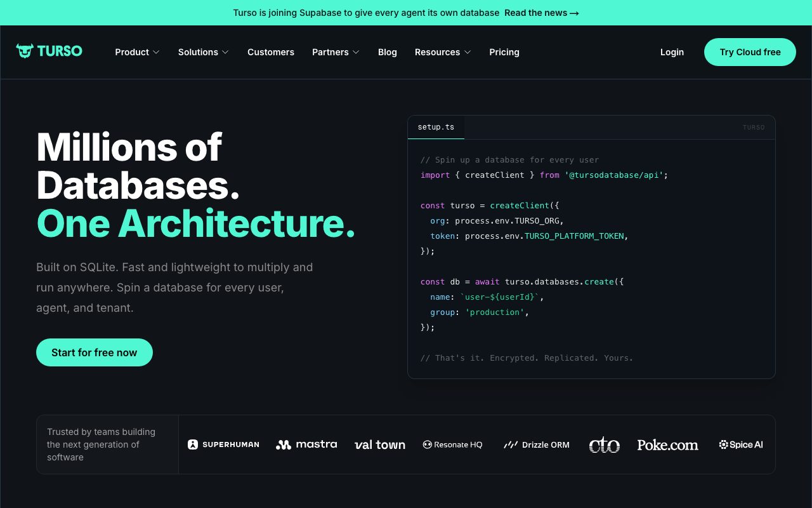
Task: Open the Partners dropdown menu
Action: (x=336, y=52)
